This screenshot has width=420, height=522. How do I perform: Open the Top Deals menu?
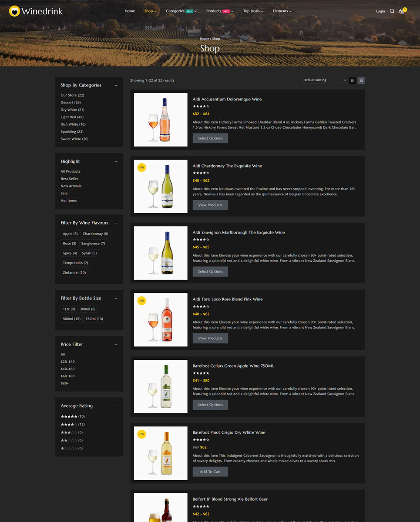(253, 11)
